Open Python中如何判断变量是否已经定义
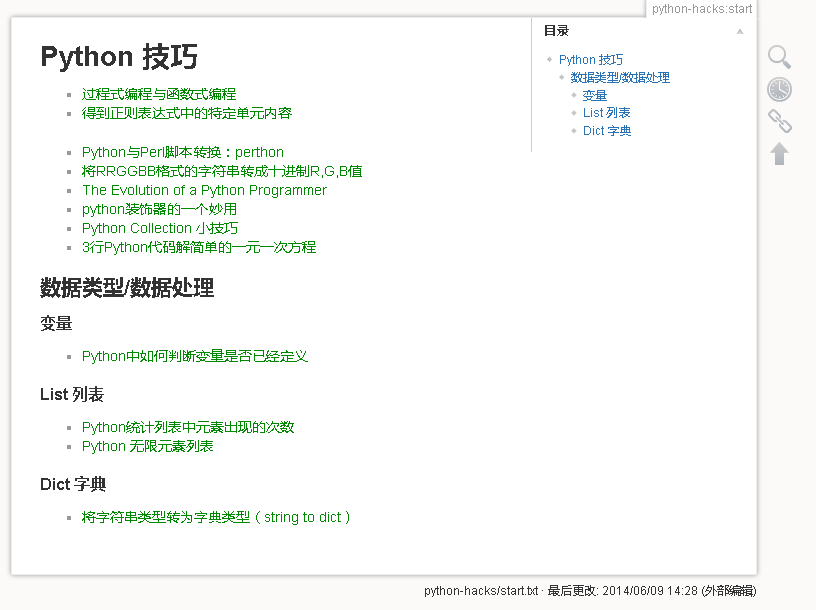Image resolution: width=816 pixels, height=610 pixels. (196, 355)
